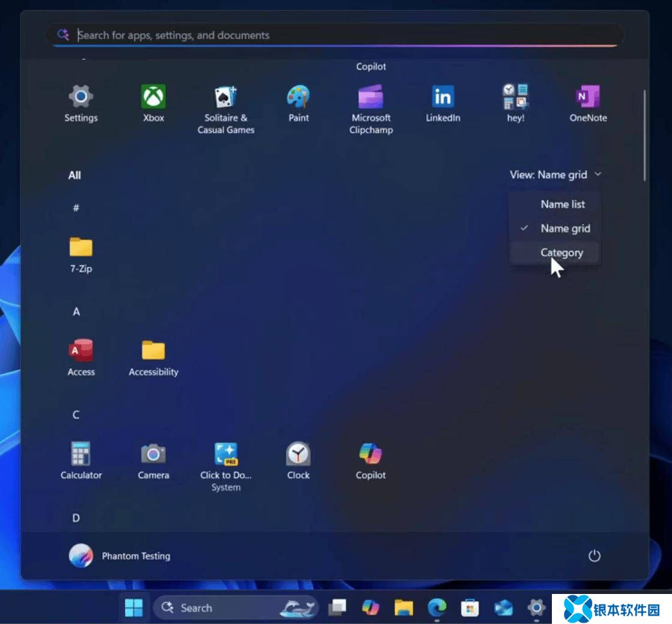
Task: Launch the Calculator app
Action: click(81, 461)
